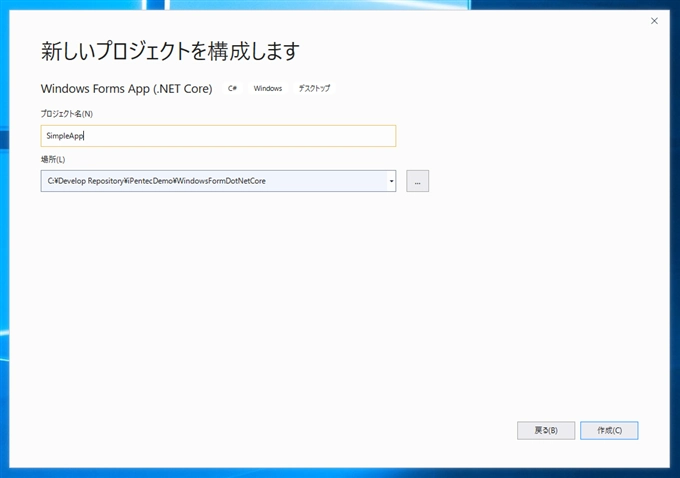The image size is (680, 478).
Task: Focus the SimpleApp project name field
Action: [218, 136]
